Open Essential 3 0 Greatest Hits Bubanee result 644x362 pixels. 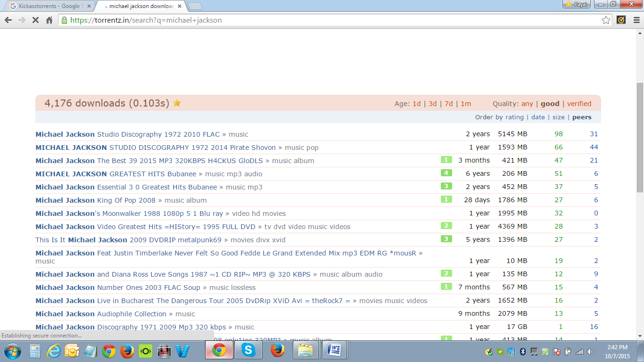pos(126,187)
